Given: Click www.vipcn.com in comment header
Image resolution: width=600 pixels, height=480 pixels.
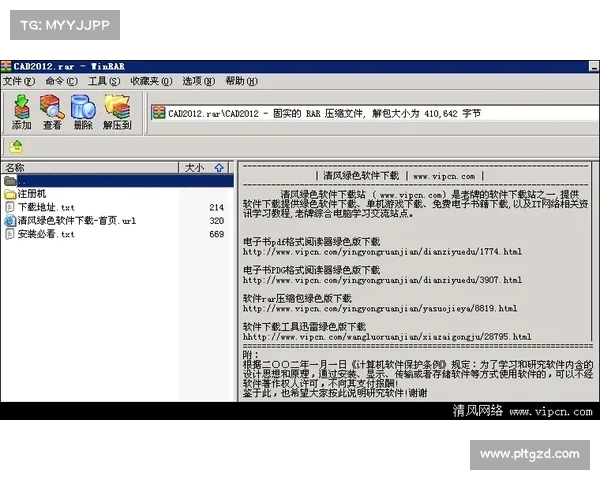Looking at the screenshot, I should (x=444, y=176).
